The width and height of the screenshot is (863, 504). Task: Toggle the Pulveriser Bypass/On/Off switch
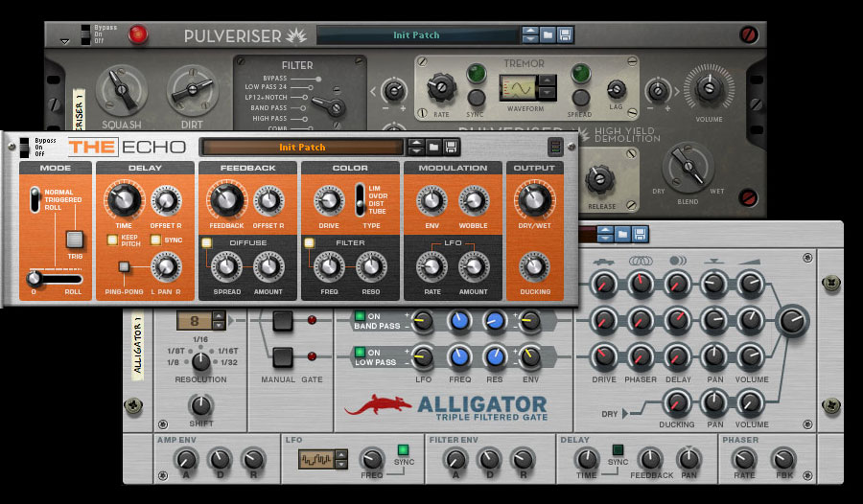pos(85,34)
